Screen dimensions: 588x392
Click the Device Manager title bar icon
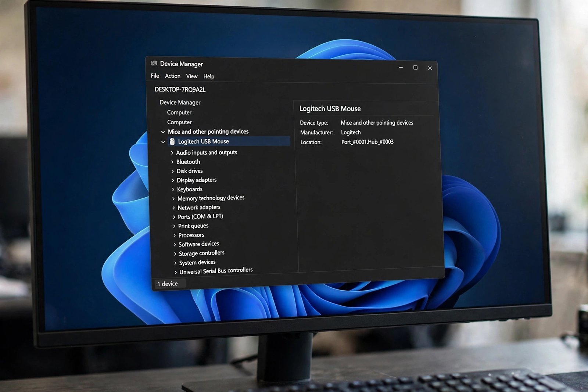coord(154,64)
